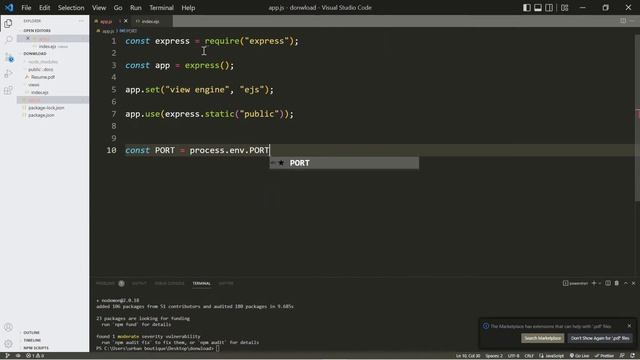
Task: Click the split editor icon
Action: click(x=623, y=21)
